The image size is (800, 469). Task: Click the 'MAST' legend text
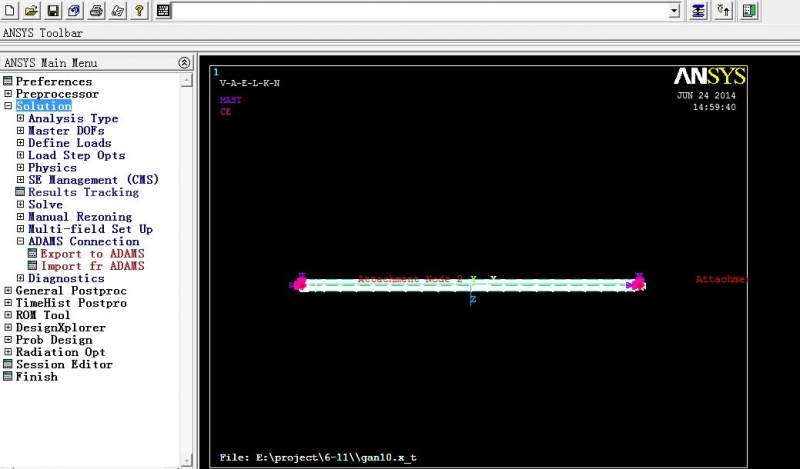coord(231,100)
